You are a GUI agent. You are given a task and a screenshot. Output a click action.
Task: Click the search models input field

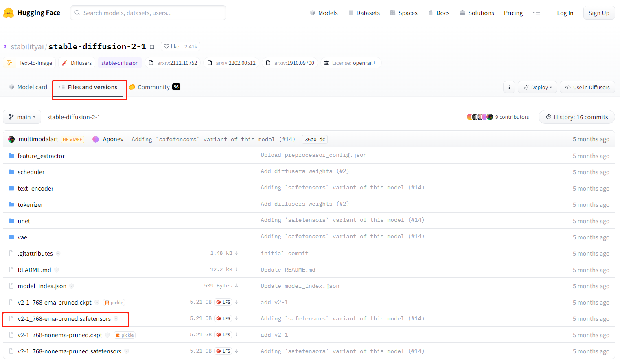pyautogui.click(x=148, y=13)
